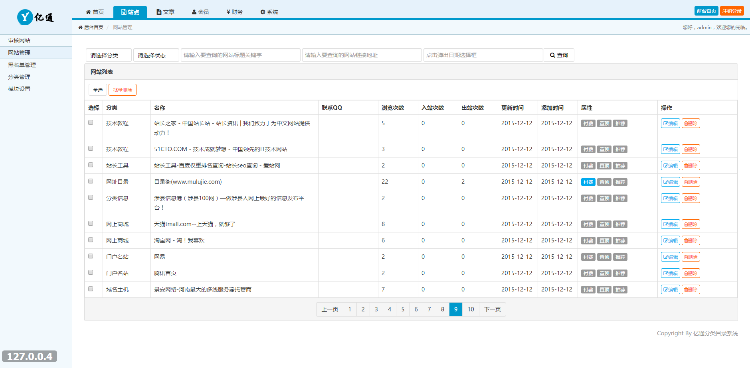Viewport: 750px width, 368px height.
Task: Go to page 8 in pagination
Action: pyautogui.click(x=442, y=310)
